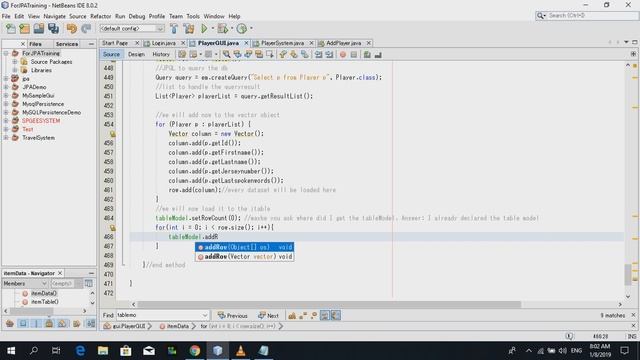
Task: Expand the JPADemo project node
Action: [x=6, y=87]
